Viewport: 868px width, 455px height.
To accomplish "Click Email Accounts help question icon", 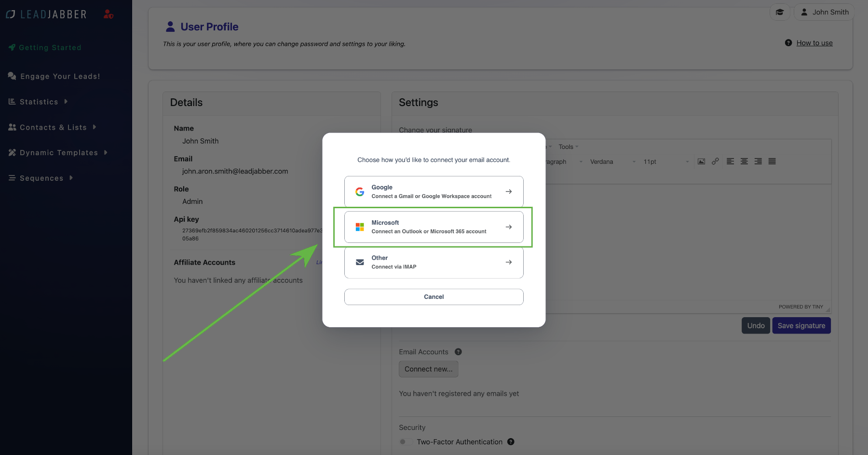I will tap(458, 352).
